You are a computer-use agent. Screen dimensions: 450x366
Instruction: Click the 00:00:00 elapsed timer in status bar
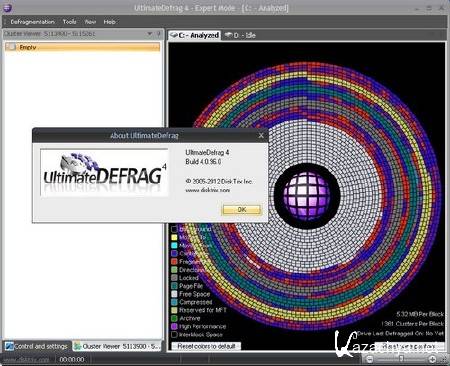[x=72, y=360]
